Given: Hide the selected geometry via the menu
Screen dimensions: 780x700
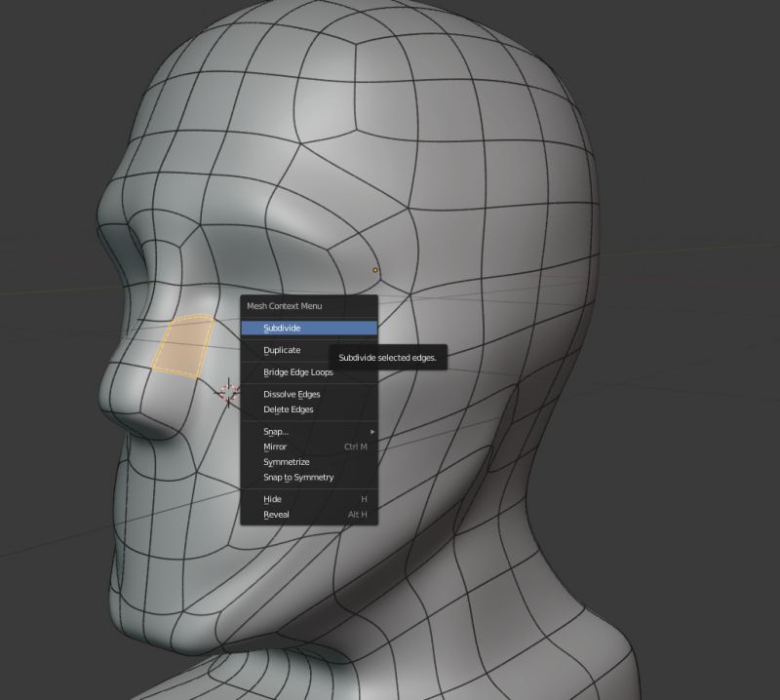Looking at the screenshot, I should (x=271, y=499).
